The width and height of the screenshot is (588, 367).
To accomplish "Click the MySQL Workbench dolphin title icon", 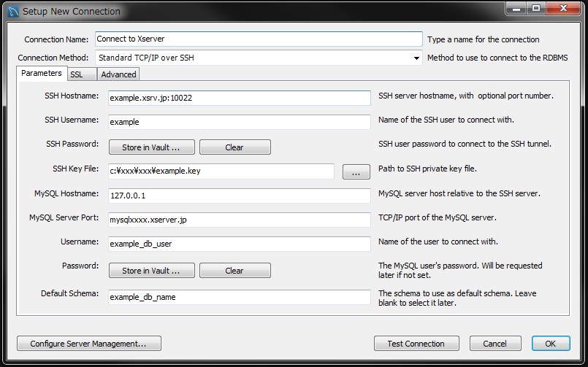I will click(13, 12).
